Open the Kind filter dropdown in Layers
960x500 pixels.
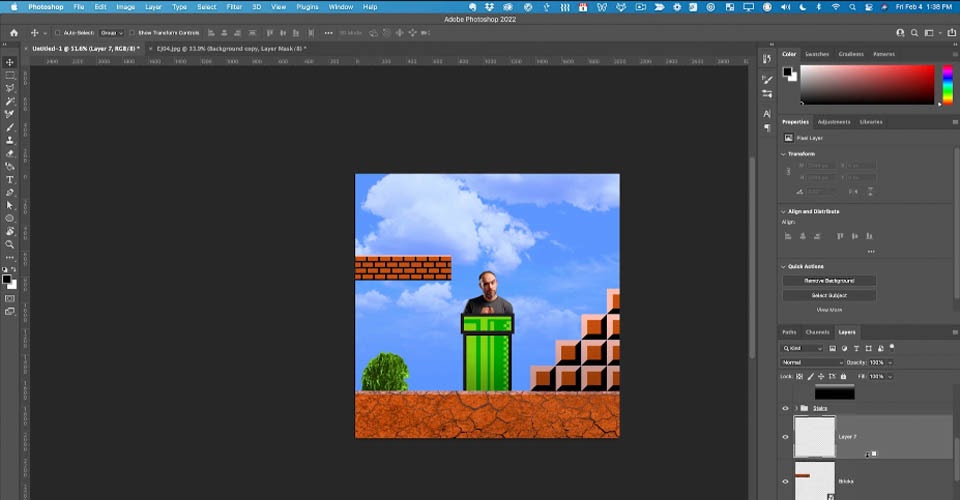coord(803,348)
